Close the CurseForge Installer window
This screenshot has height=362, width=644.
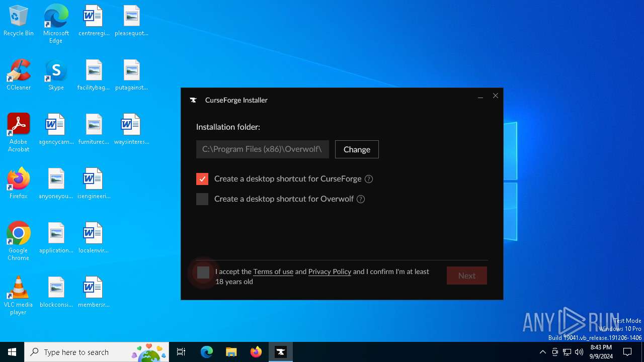coord(496,96)
